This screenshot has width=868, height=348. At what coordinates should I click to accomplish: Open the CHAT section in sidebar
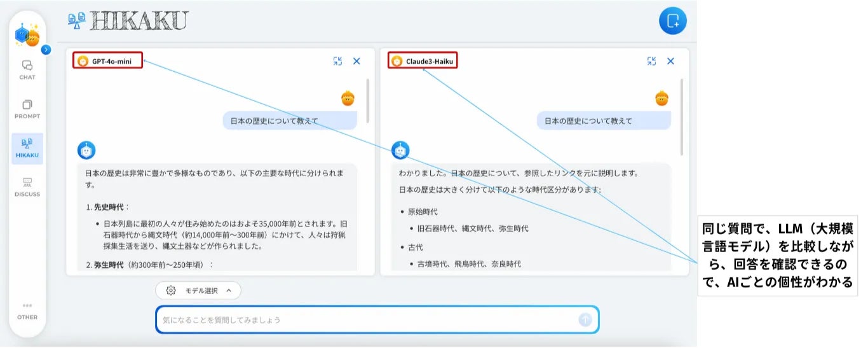[x=27, y=69]
